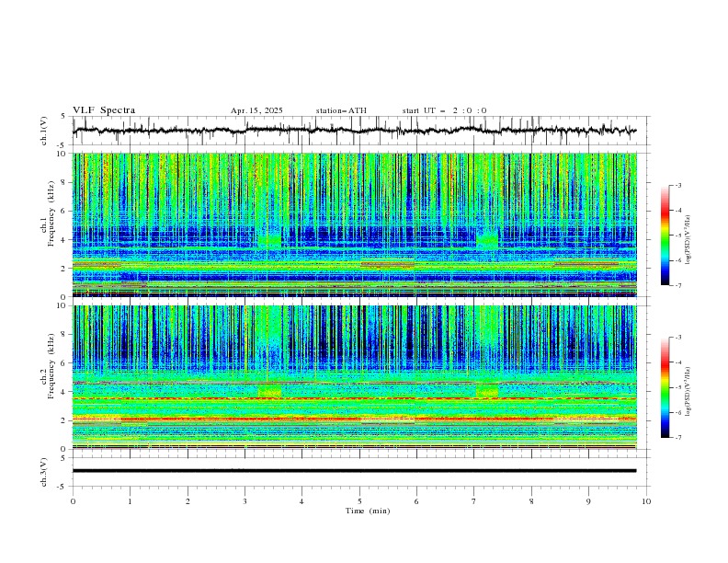Click time tick label '1' on x-axis

130,501
